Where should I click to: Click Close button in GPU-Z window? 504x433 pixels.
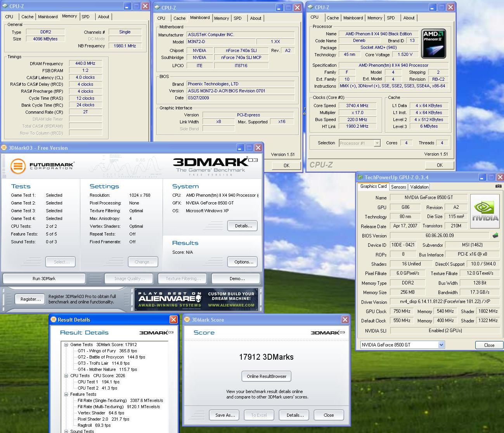(489, 345)
